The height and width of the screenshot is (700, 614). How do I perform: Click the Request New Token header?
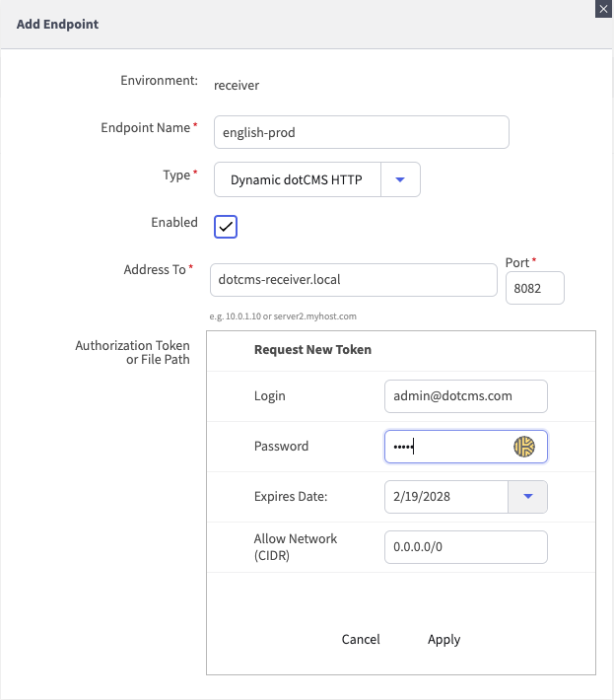click(x=312, y=349)
